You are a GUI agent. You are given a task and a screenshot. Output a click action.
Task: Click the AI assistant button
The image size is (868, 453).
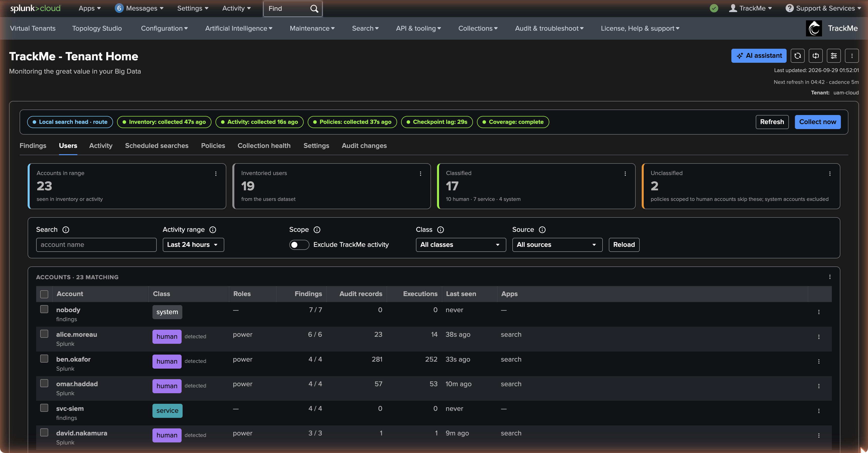point(759,56)
